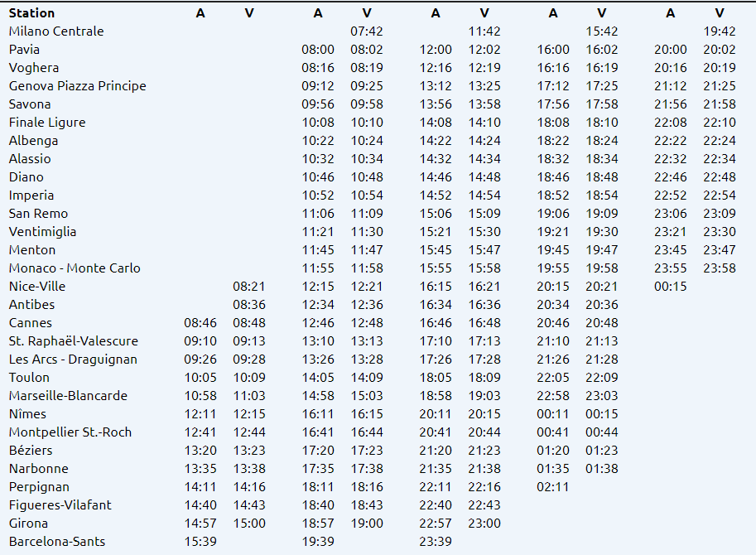The height and width of the screenshot is (555, 756).
Task: Click the Nice-Ville station name
Action: tap(37, 287)
